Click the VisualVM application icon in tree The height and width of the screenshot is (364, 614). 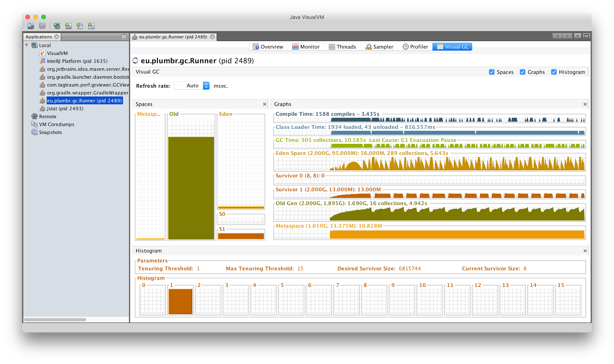[x=42, y=53]
